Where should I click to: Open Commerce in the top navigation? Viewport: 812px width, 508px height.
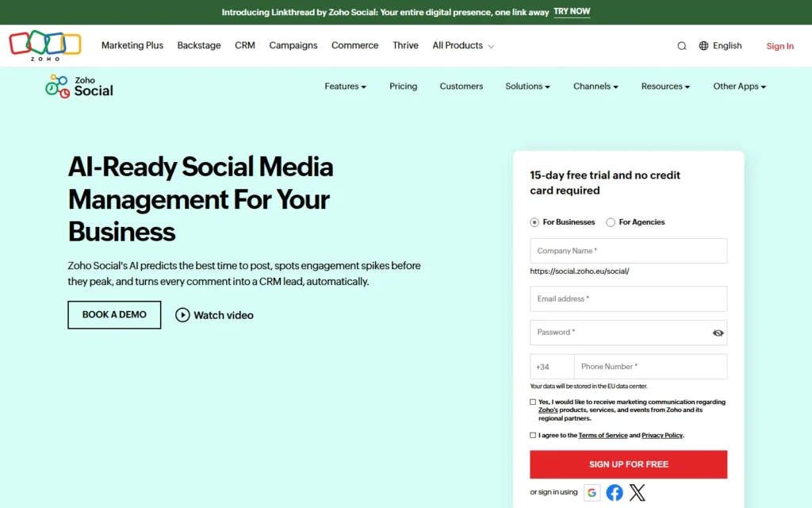(x=354, y=45)
